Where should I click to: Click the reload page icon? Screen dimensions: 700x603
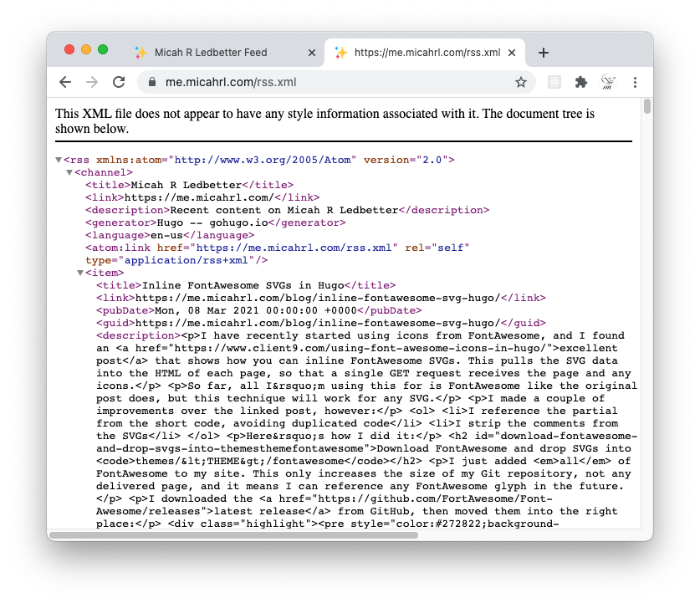[119, 82]
